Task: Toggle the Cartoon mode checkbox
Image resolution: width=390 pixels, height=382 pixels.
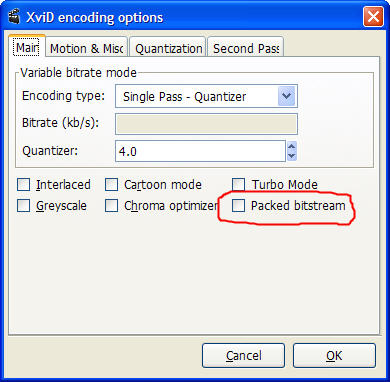Action: click(111, 184)
